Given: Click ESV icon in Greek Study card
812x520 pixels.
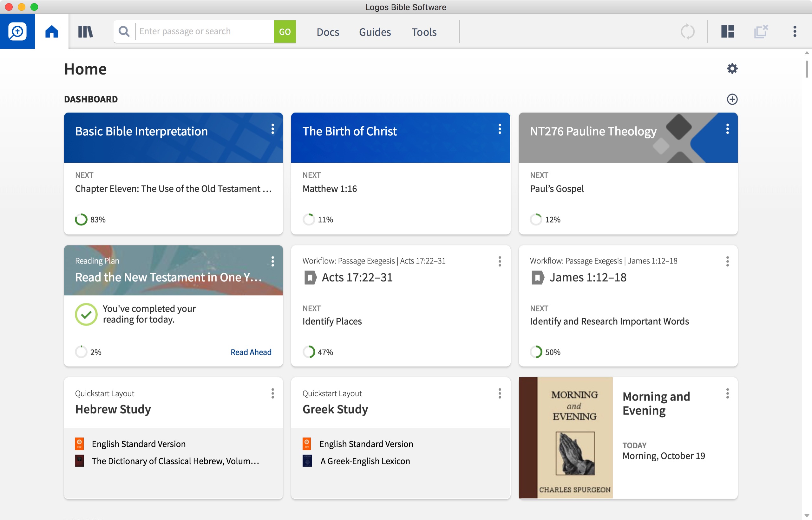Looking at the screenshot, I should [307, 444].
